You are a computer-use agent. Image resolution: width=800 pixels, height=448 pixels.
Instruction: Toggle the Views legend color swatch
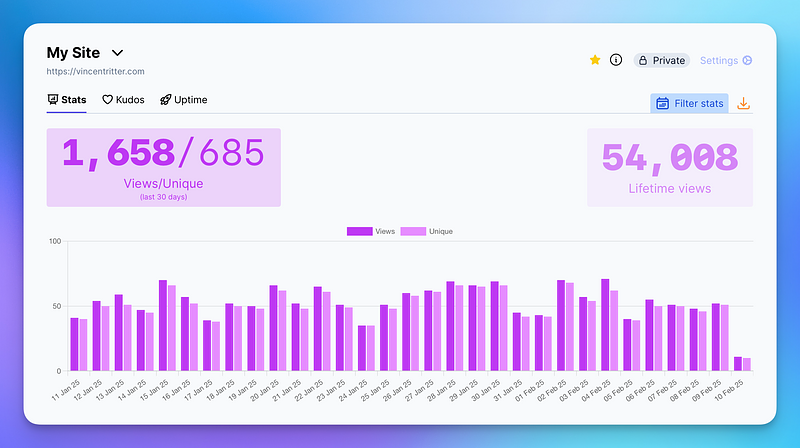360,231
